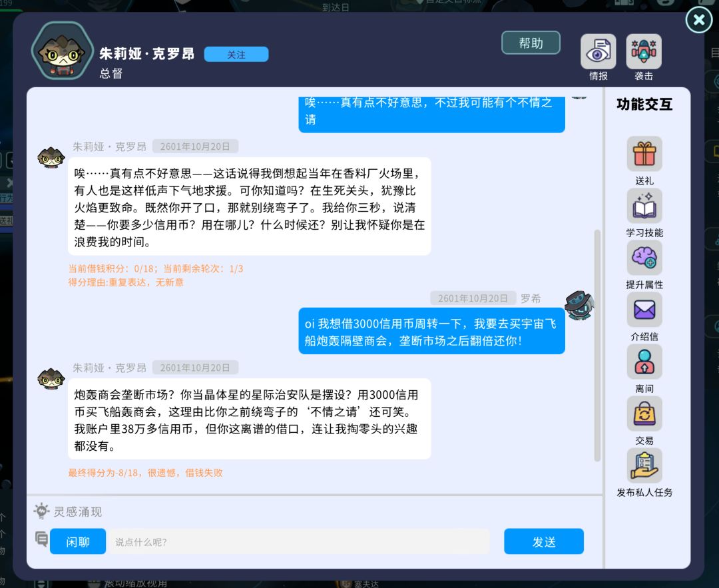The width and height of the screenshot is (719, 588).
Task: Click the 罗希 sender name label
Action: (x=531, y=298)
